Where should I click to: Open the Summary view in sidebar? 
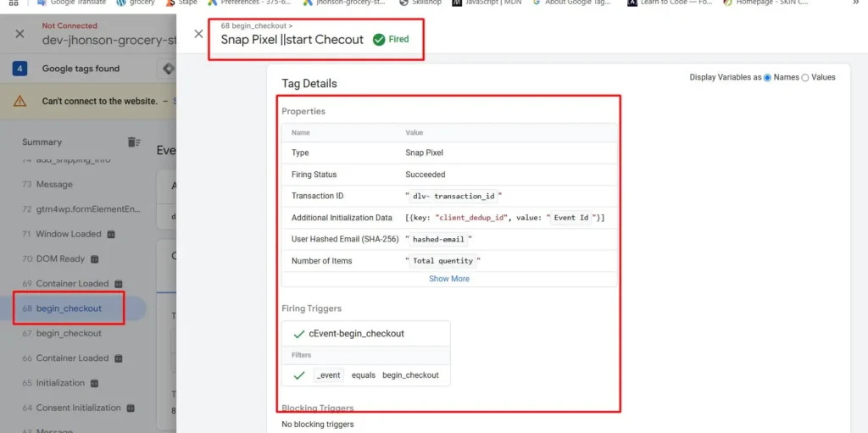[x=42, y=142]
